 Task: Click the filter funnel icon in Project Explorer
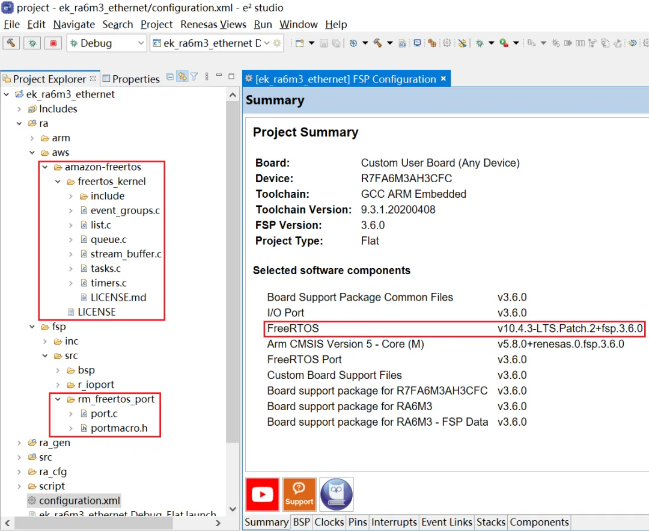click(194, 77)
